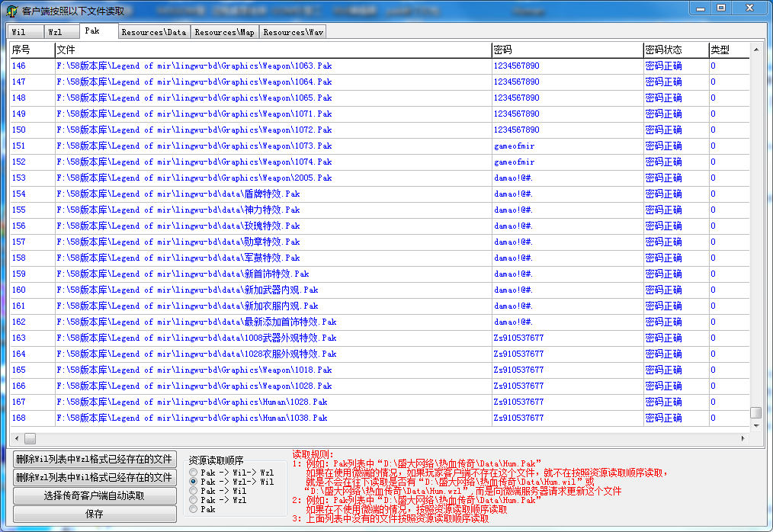Open the Resources\Wav tab
The image size is (773, 532).
(293, 32)
